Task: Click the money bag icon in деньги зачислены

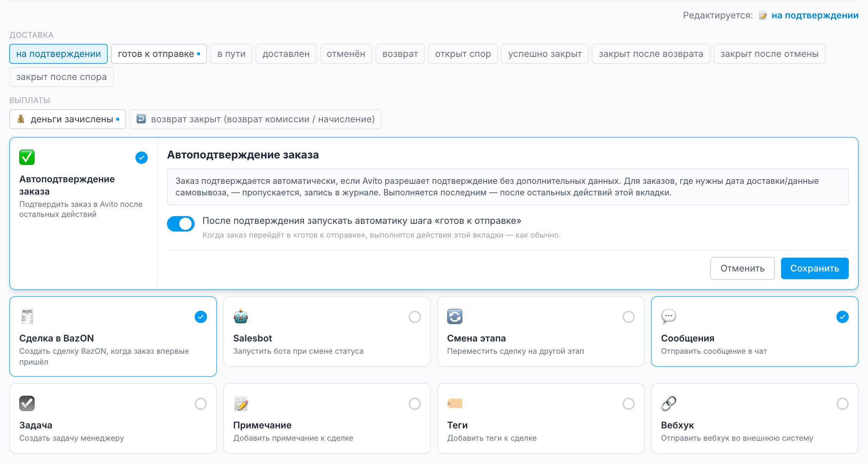Action: pyautogui.click(x=21, y=119)
